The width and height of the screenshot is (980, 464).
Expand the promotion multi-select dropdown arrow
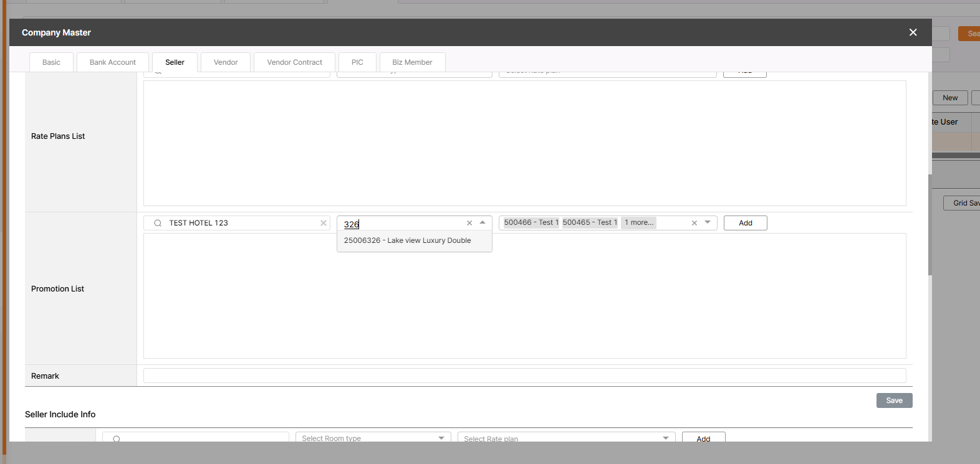pyautogui.click(x=708, y=222)
